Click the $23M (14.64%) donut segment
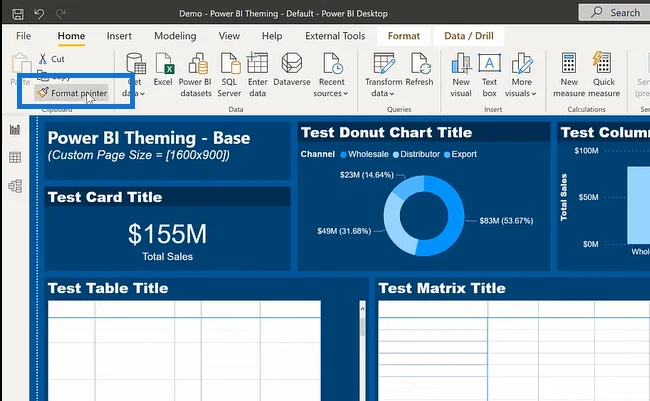 click(x=410, y=187)
